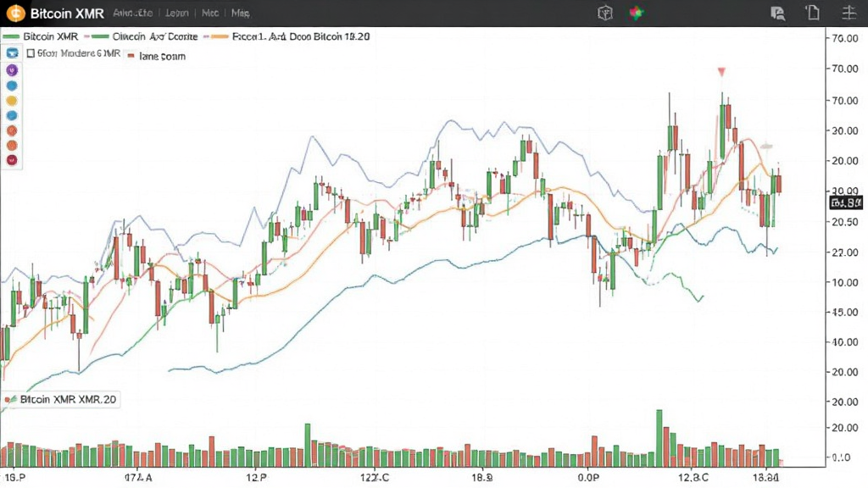
Task: Click the '12.P' time axis label
Action: tap(256, 477)
